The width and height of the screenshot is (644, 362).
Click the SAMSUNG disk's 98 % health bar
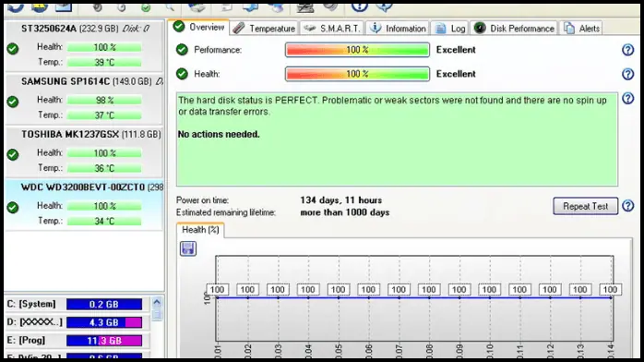[x=104, y=100]
